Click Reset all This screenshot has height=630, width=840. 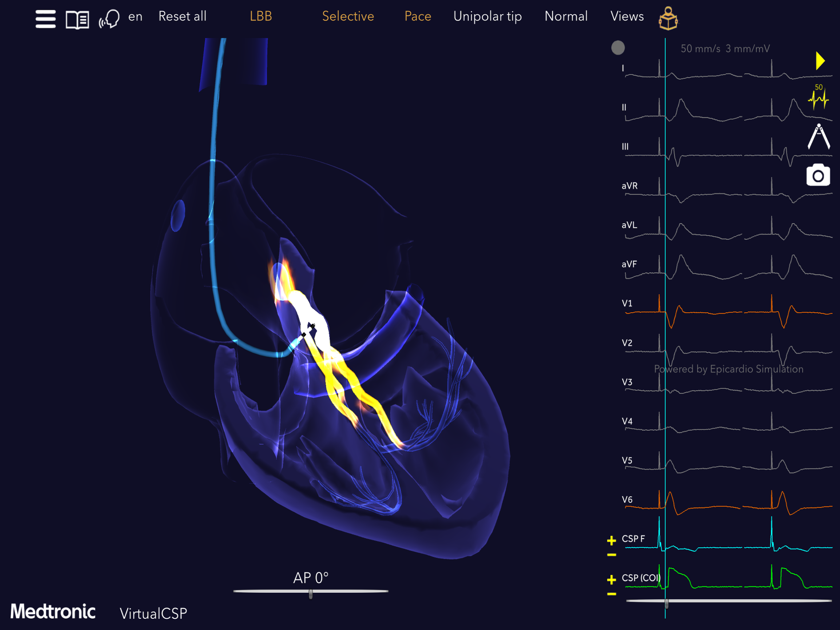click(182, 16)
